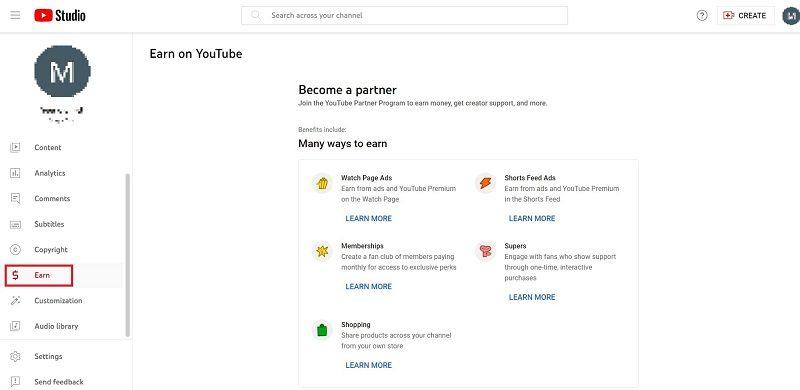Click the Comments sidebar icon
800x390 pixels.
pos(15,199)
